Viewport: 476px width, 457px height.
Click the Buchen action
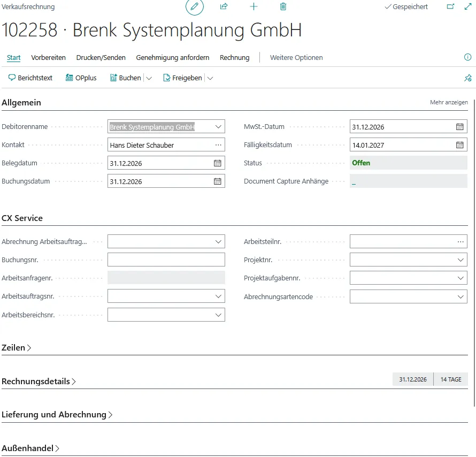[x=125, y=78]
